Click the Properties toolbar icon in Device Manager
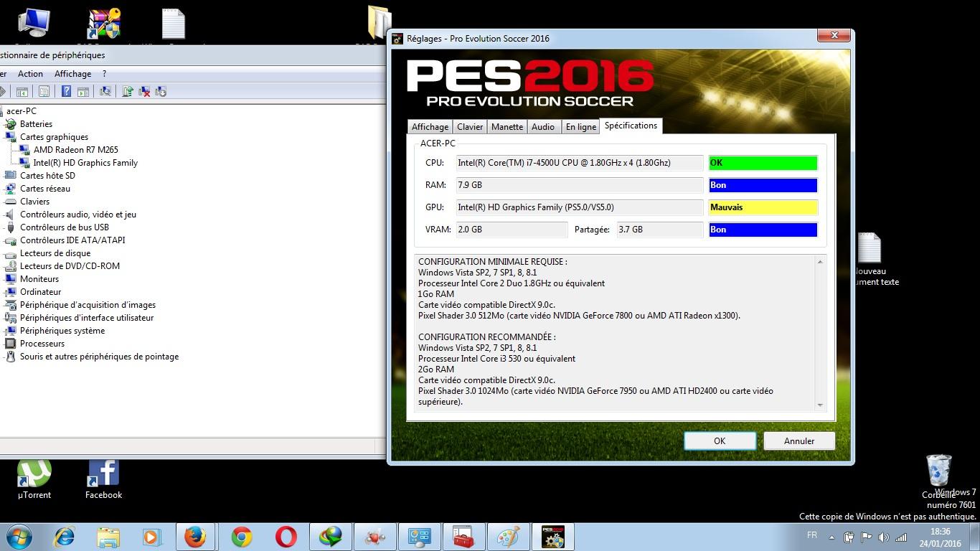This screenshot has width=980, height=551. (44, 91)
